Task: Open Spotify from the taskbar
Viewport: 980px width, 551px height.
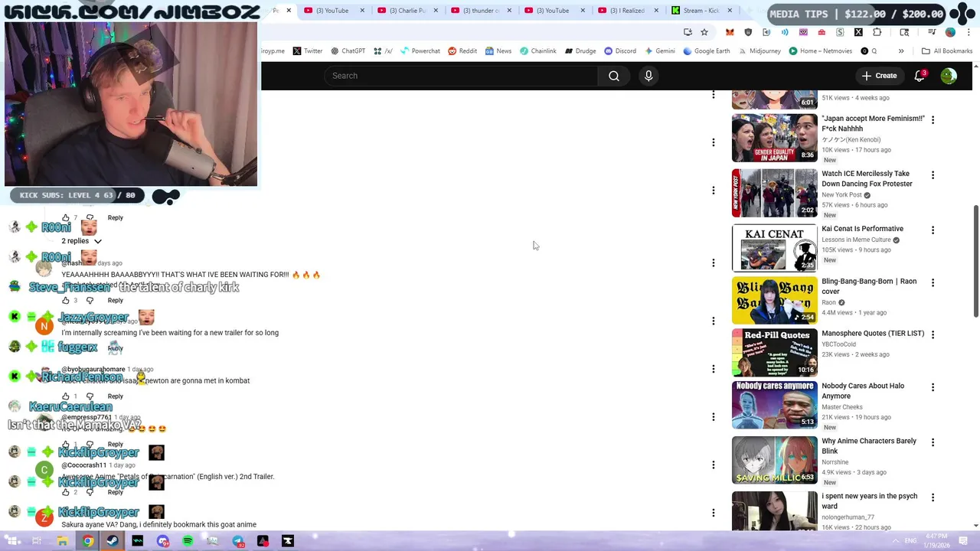Action: click(188, 541)
